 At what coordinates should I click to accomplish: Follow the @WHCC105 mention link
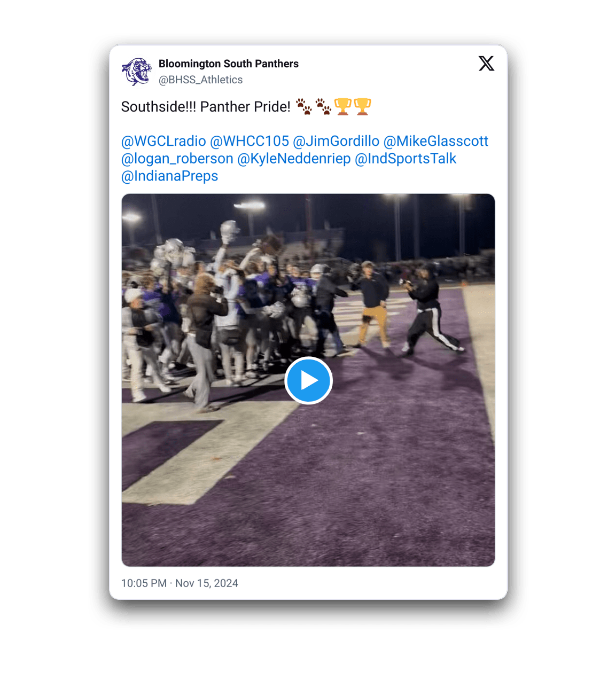click(x=249, y=141)
